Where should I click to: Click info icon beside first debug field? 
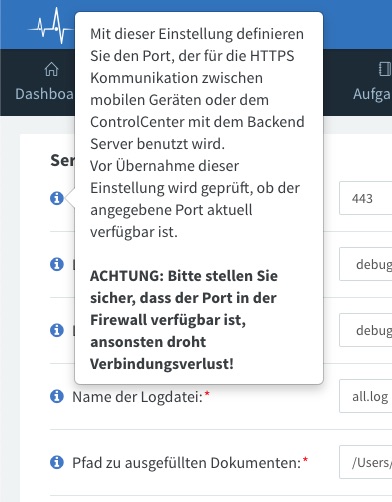click(57, 264)
